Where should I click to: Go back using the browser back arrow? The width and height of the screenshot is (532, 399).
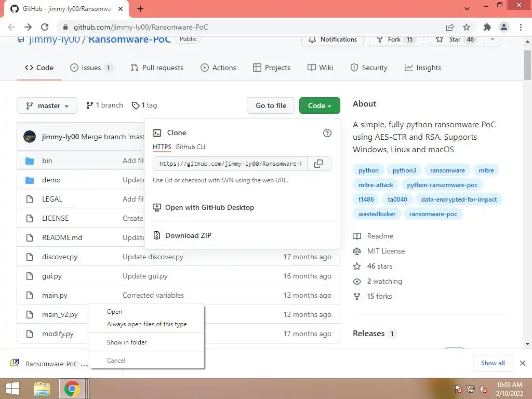point(11,27)
